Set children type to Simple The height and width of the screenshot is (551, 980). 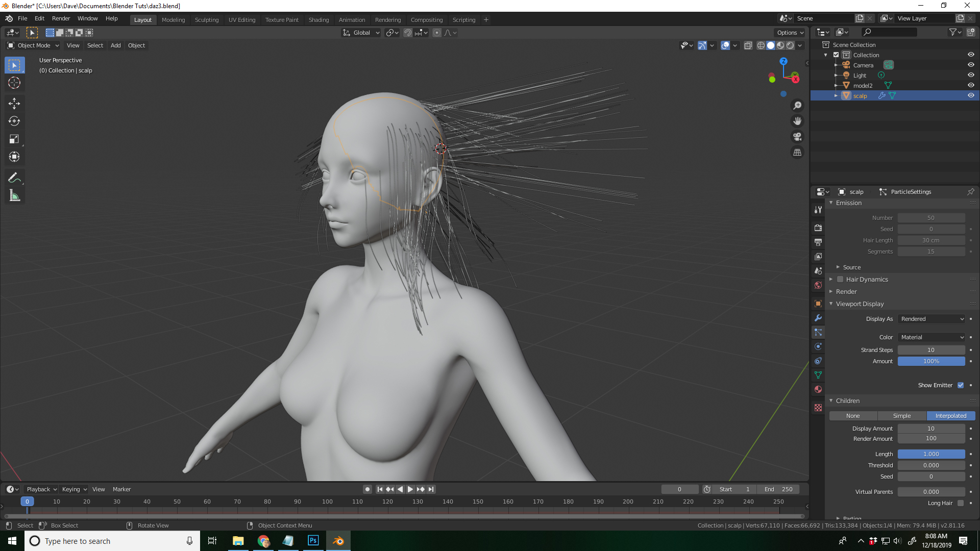pyautogui.click(x=902, y=416)
